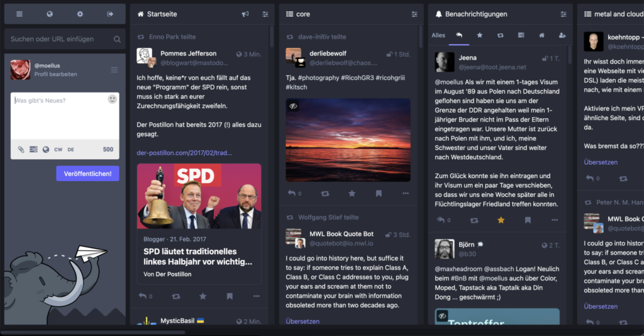Viewport: 644px width, 336px height.
Task: Open the sunset photo by derliebewolf
Action: point(348,140)
